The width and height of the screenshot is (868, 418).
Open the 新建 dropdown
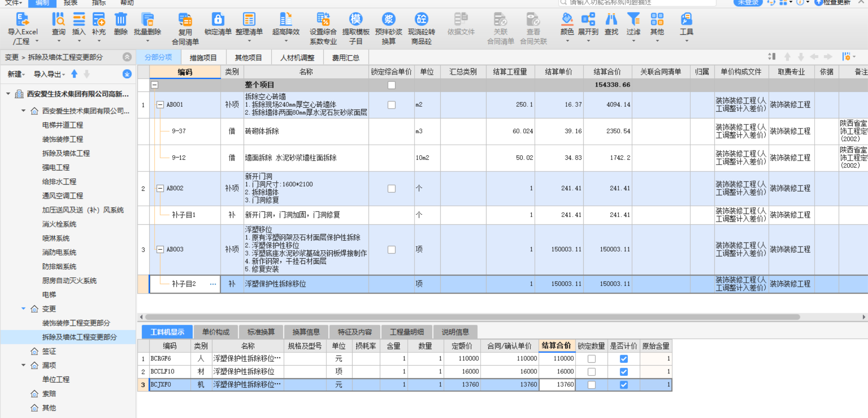16,74
